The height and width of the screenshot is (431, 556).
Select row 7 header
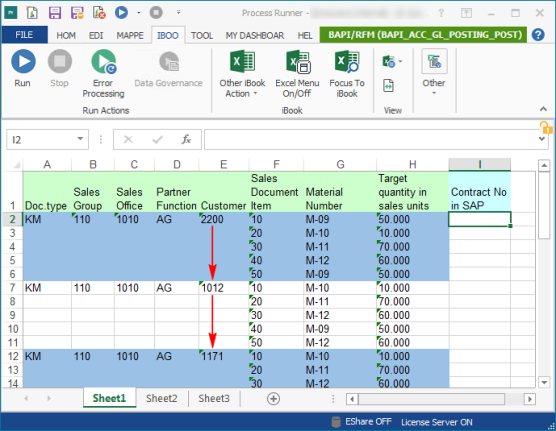(x=12, y=288)
